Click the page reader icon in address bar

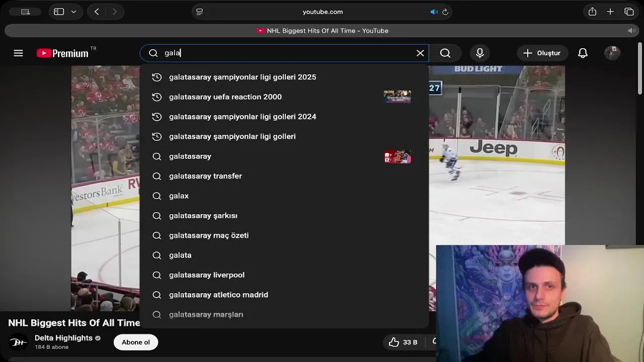[x=200, y=12]
